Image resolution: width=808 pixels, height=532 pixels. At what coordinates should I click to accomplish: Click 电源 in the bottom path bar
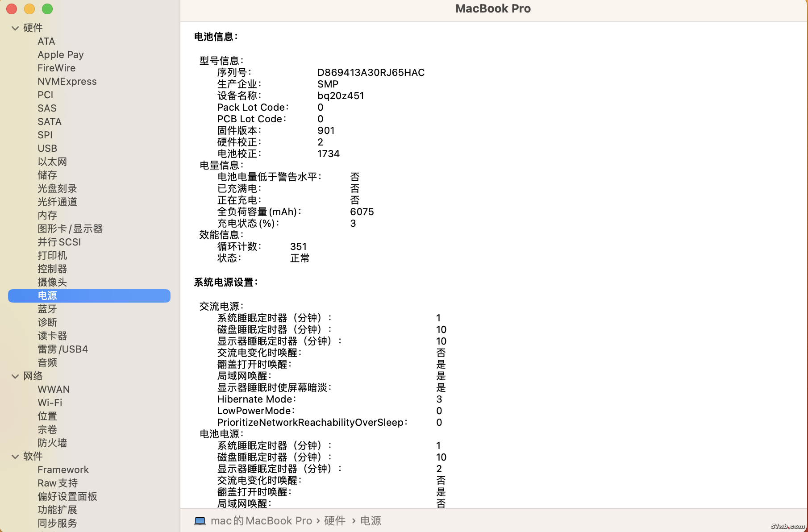click(x=371, y=521)
